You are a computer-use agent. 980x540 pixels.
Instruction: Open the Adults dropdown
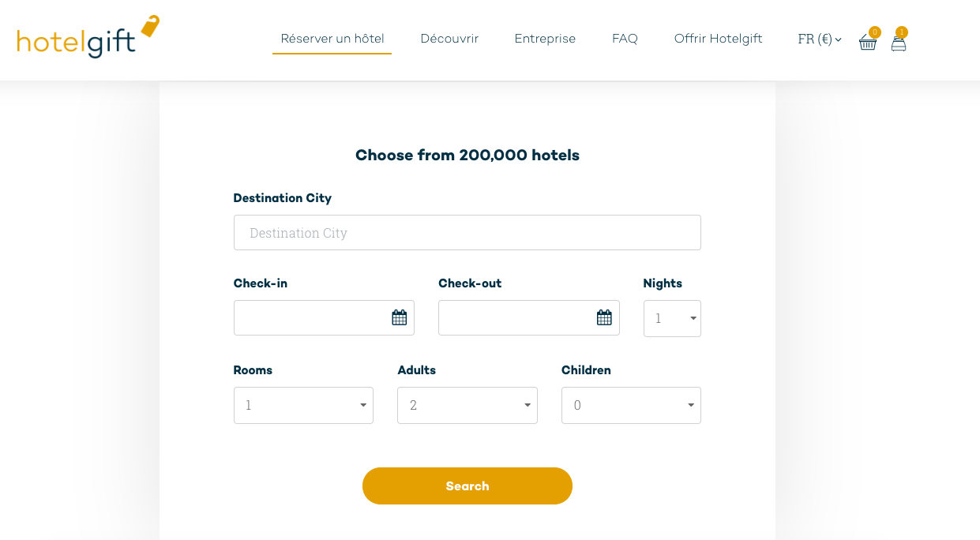click(x=467, y=405)
